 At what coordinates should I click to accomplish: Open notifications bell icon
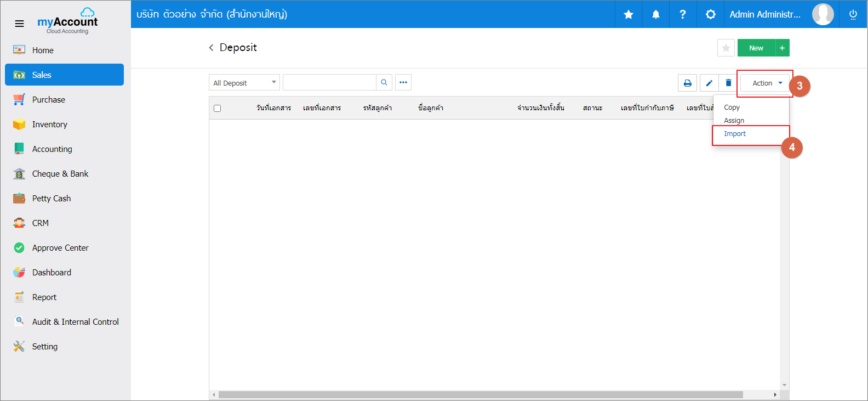tap(656, 14)
